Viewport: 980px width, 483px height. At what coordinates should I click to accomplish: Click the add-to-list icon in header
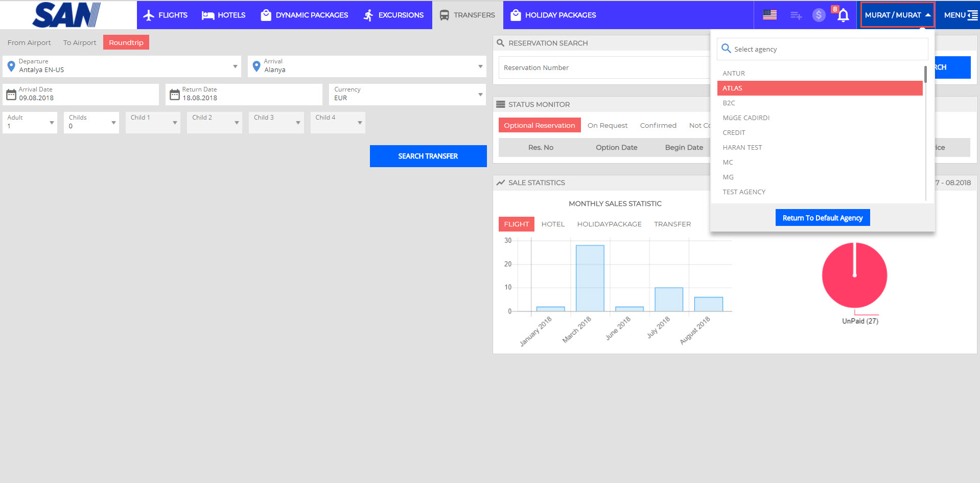coord(796,15)
